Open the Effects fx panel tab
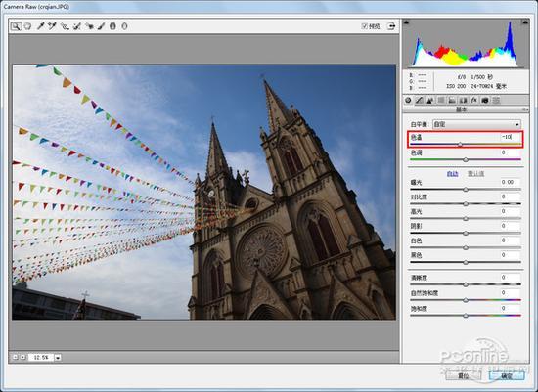Screen dimensions: 538x392 (473, 100)
